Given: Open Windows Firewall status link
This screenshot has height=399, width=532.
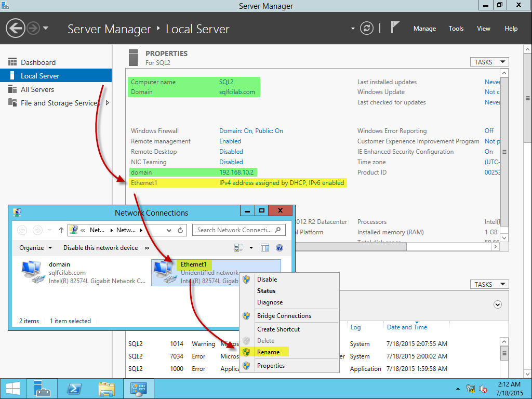Looking at the screenshot, I should click(x=251, y=130).
